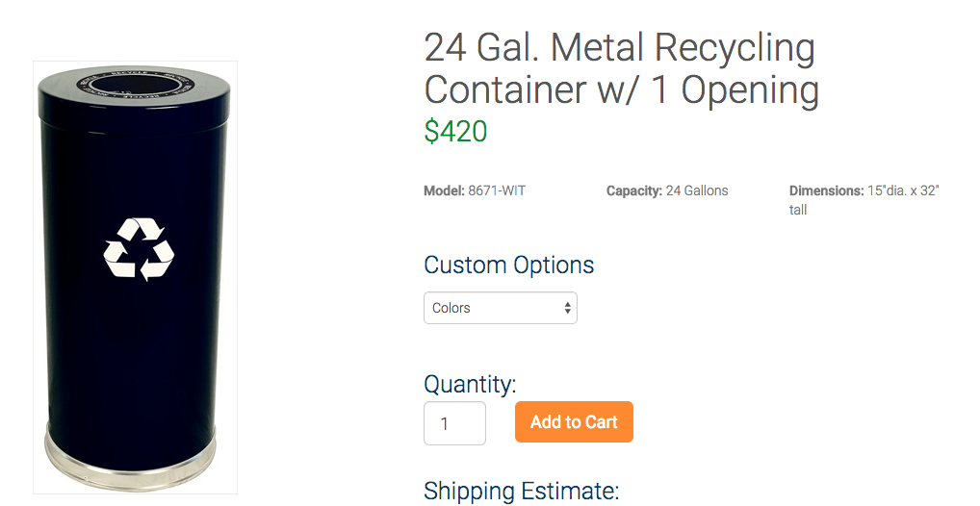Click the product image of the recycling container
Screen dimensions: 980x506
[x=135, y=277]
